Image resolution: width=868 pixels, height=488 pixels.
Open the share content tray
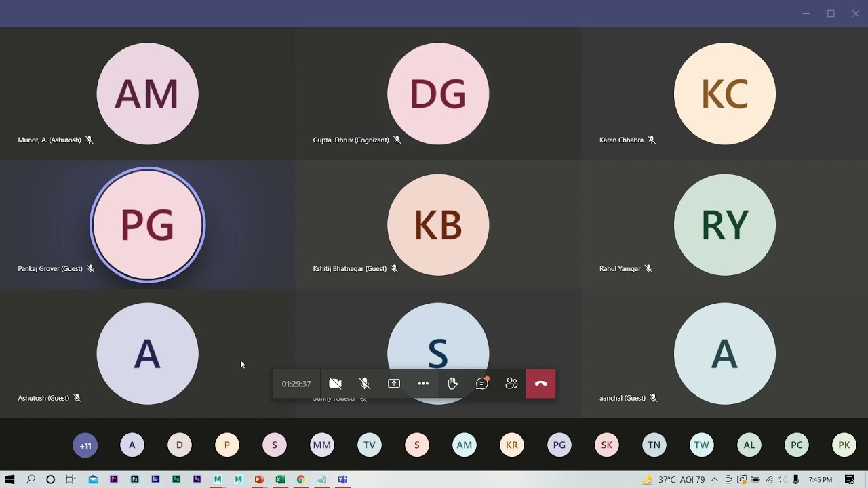(394, 384)
